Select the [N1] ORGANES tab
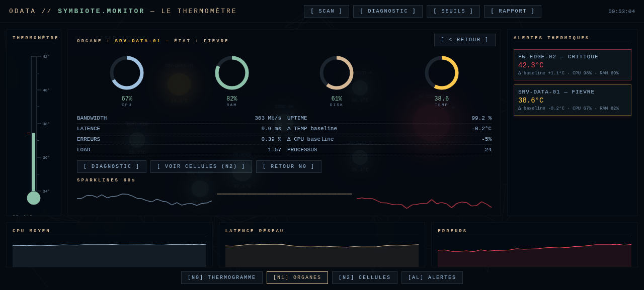The width and height of the screenshot is (644, 290). coord(297,278)
